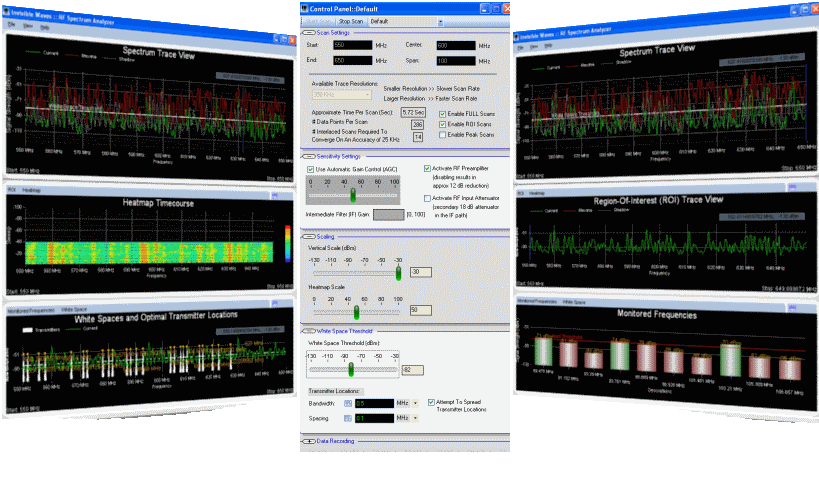Click the AGC gain slider handle
Viewport: 819px width, 484px height.
[x=353, y=195]
